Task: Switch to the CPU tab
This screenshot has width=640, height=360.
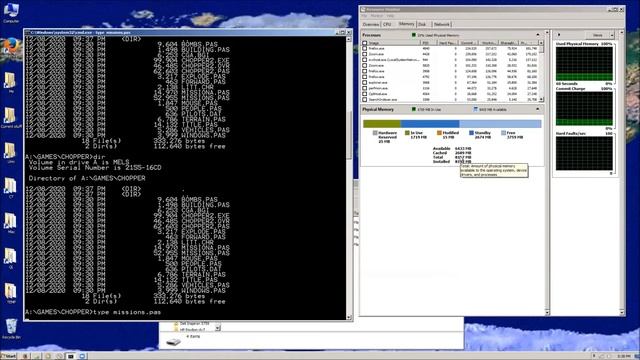Action: pyautogui.click(x=387, y=24)
